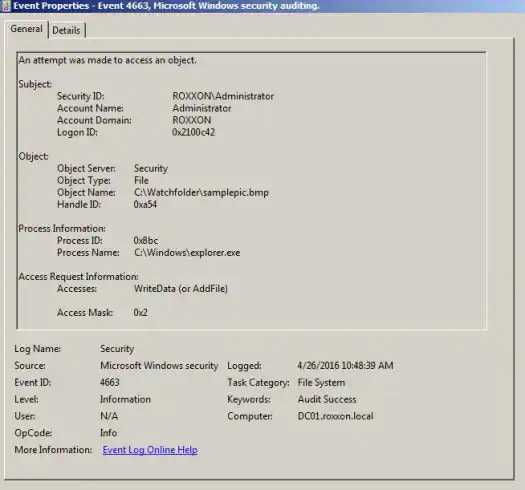Click the Security ID: label
Image resolution: width=525 pixels, height=490 pixels.
(81, 96)
